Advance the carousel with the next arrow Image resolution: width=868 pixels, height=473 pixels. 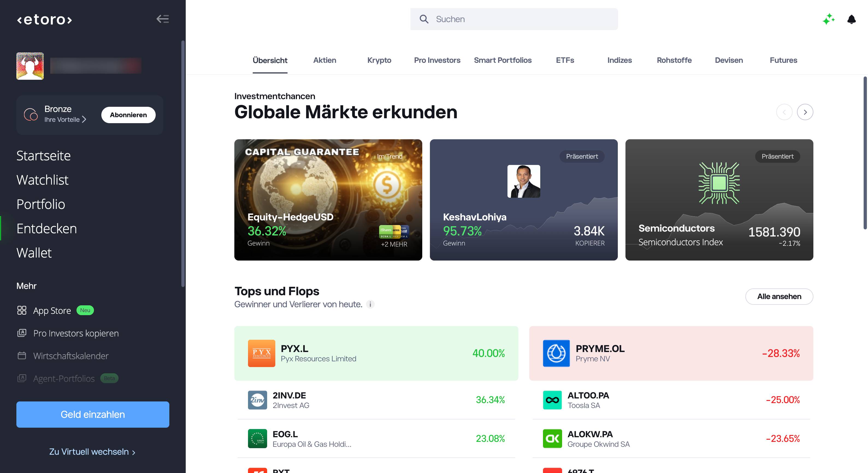(805, 112)
